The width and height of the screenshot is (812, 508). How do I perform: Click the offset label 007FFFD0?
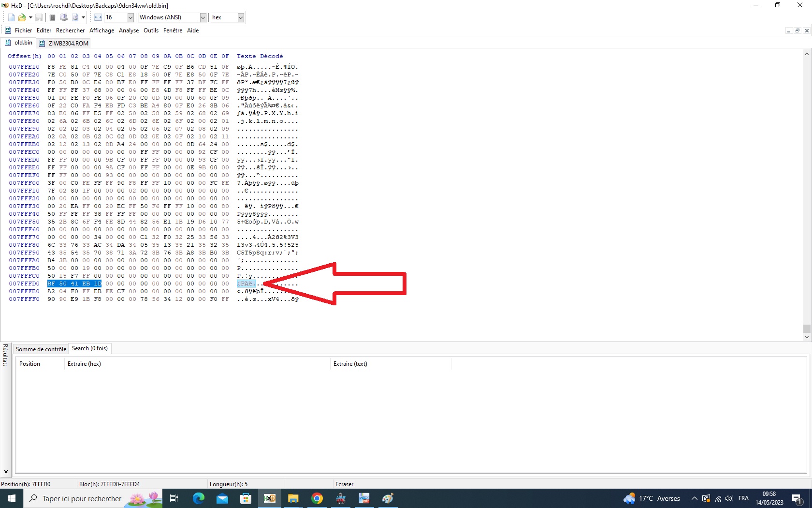(24, 284)
